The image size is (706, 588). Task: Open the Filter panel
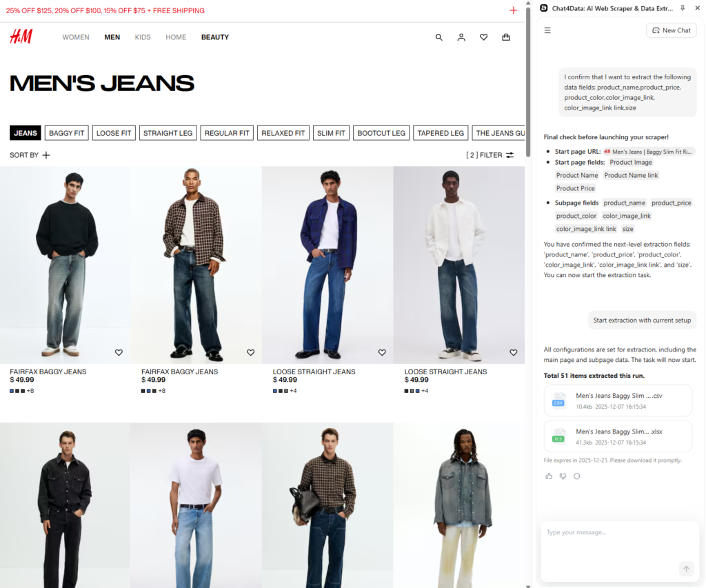click(490, 155)
